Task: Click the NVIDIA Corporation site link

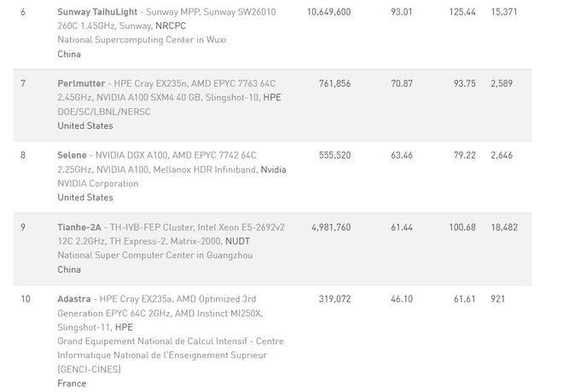Action: [97, 183]
